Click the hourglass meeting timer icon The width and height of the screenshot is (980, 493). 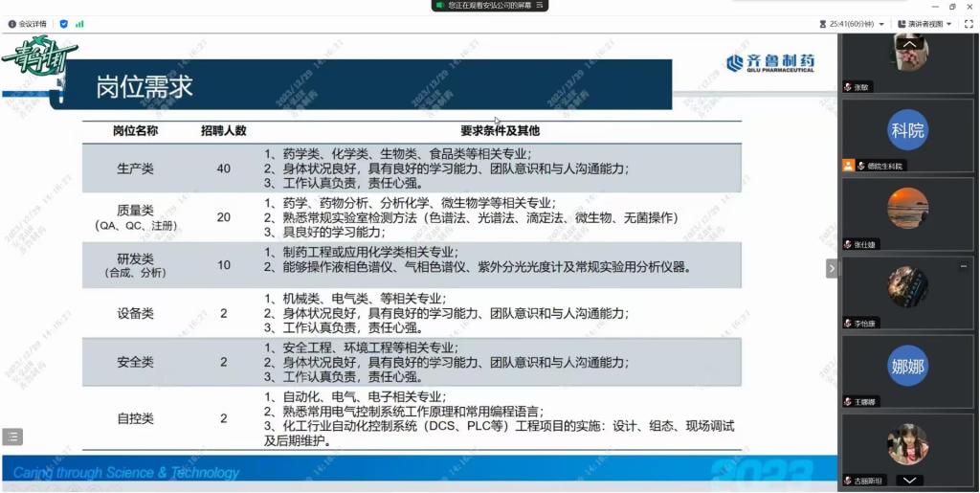[x=822, y=24]
